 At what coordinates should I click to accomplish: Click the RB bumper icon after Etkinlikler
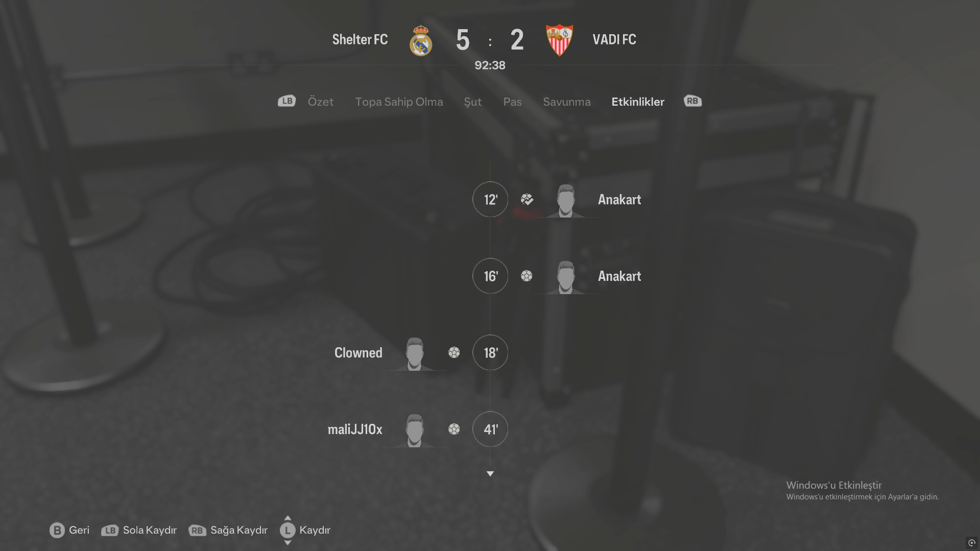(692, 101)
